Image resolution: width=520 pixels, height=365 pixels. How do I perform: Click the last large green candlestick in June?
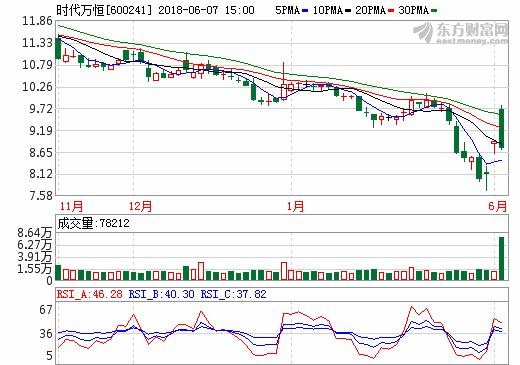[501, 128]
